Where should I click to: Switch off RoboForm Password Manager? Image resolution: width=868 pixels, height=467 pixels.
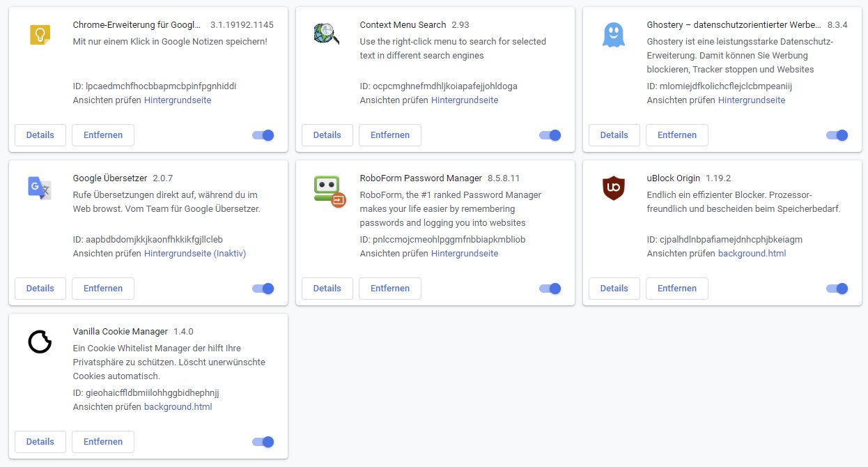pyautogui.click(x=550, y=289)
